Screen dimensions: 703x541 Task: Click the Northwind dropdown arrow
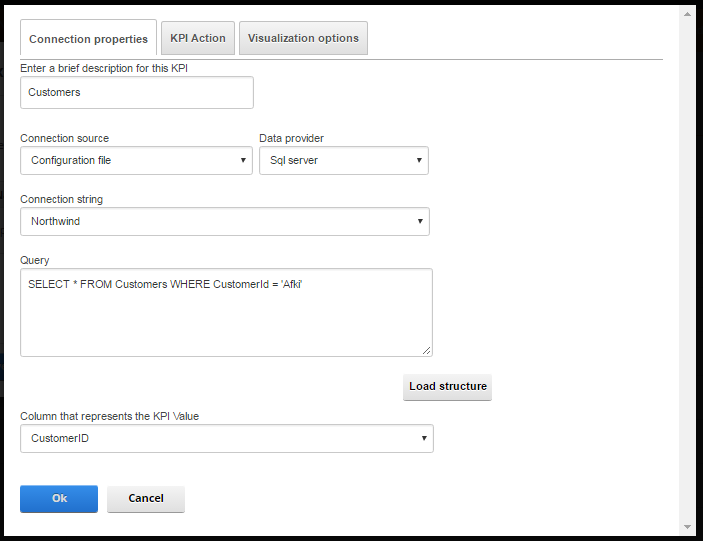pos(420,221)
